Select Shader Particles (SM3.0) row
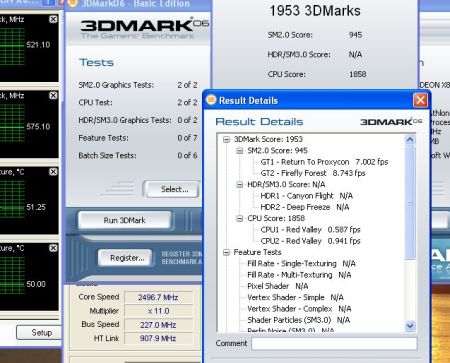This screenshot has height=363, width=450. pyautogui.click(x=299, y=320)
